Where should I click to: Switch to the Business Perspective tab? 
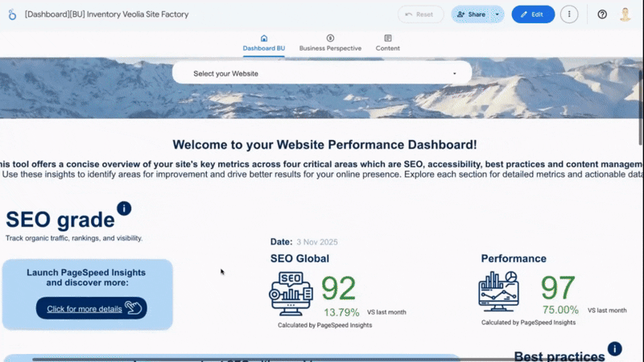tap(330, 43)
